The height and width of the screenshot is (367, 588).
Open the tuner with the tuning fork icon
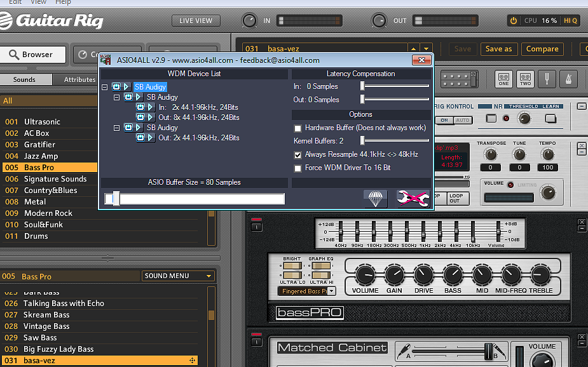[x=547, y=79]
